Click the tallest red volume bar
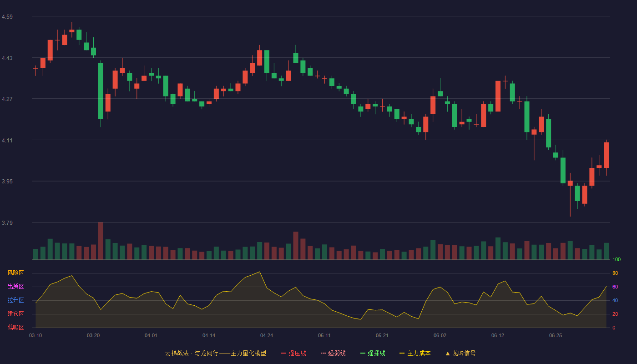637x364 pixels. coord(101,241)
